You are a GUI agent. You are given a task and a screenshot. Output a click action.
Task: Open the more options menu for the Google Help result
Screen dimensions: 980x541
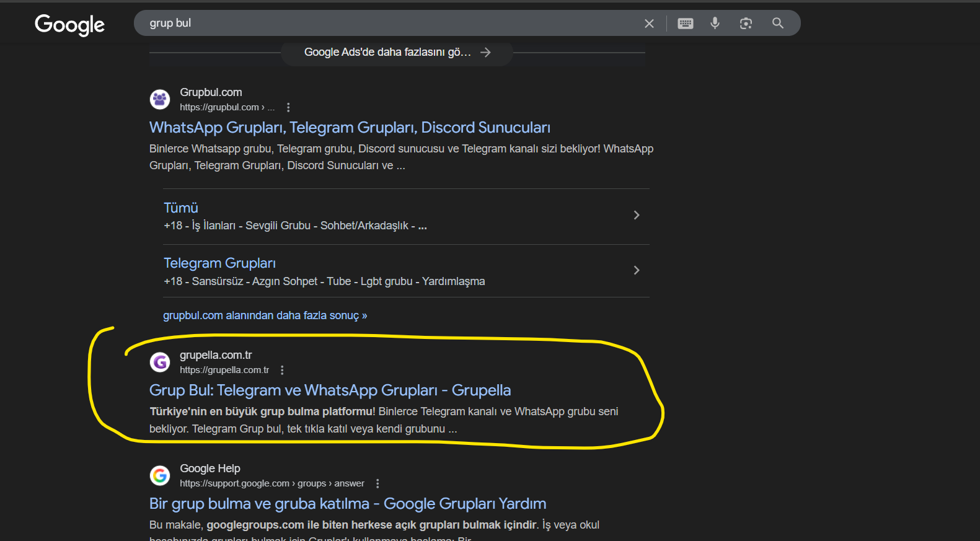tap(377, 483)
